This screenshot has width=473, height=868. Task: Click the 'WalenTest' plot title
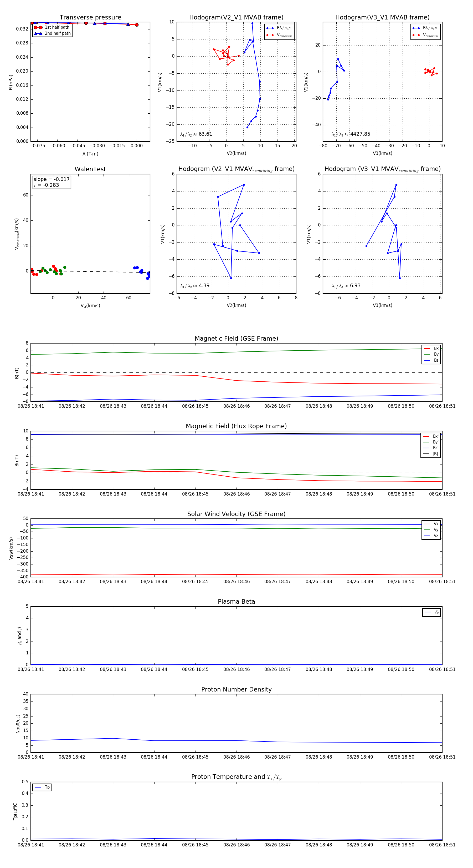coord(90,169)
